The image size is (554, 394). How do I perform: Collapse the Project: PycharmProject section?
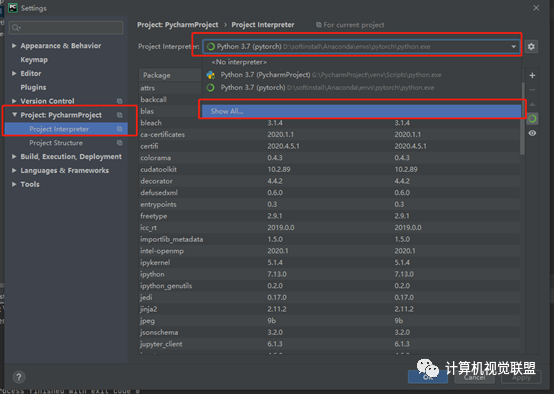click(14, 115)
